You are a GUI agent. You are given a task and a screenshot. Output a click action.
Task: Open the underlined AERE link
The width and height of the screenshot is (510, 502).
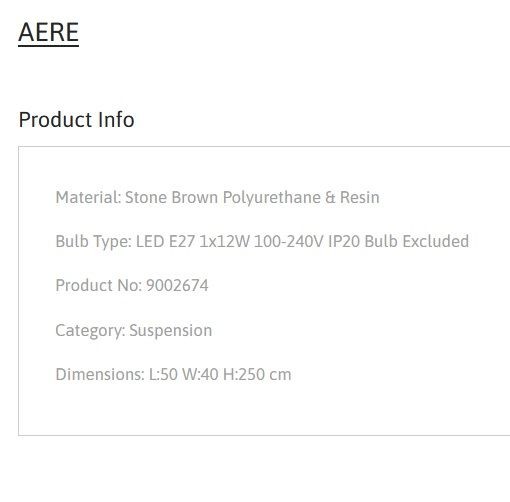(48, 33)
